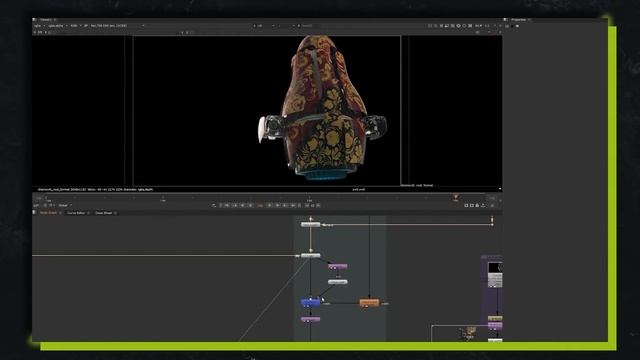Open the viewer zoom level dropdown
The width and height of the screenshot is (640, 360).
pyautogui.click(x=478, y=26)
